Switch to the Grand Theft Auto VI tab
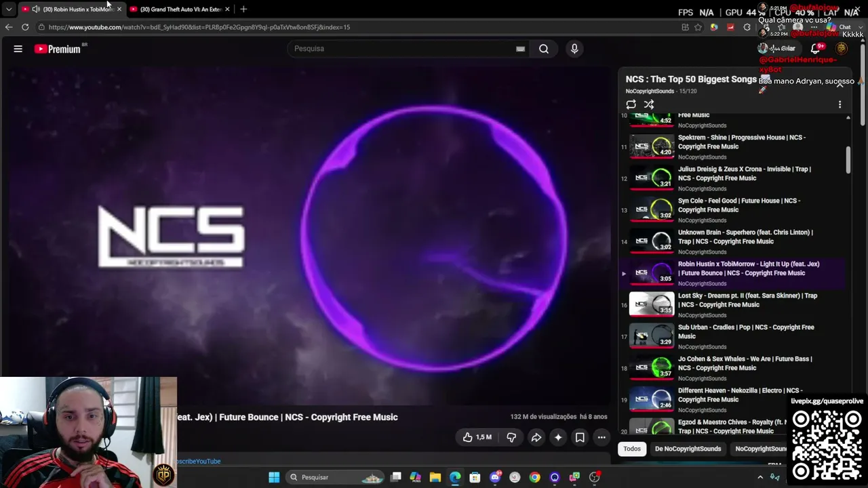Viewport: 868px width, 488px height. pos(180,9)
